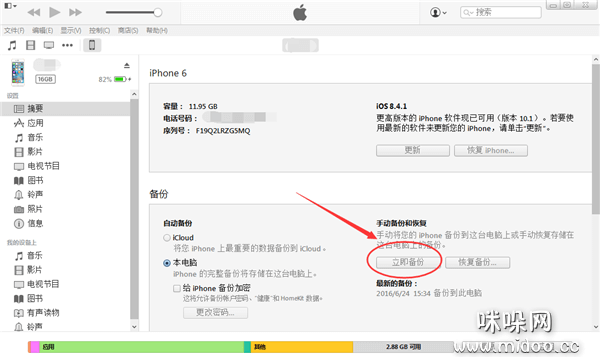Click the rewind playback button

pyautogui.click(x=34, y=13)
